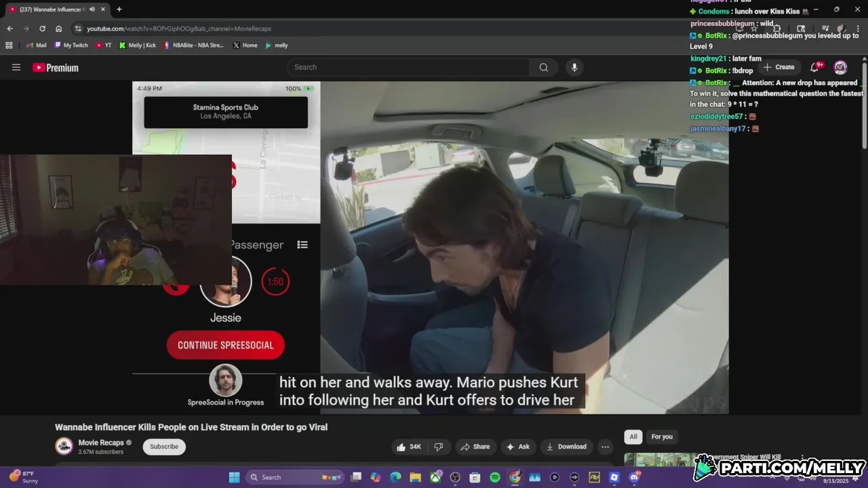Viewport: 868px width, 488px height.
Task: Close the Wannabe Influencer tab
Action: 102,9
